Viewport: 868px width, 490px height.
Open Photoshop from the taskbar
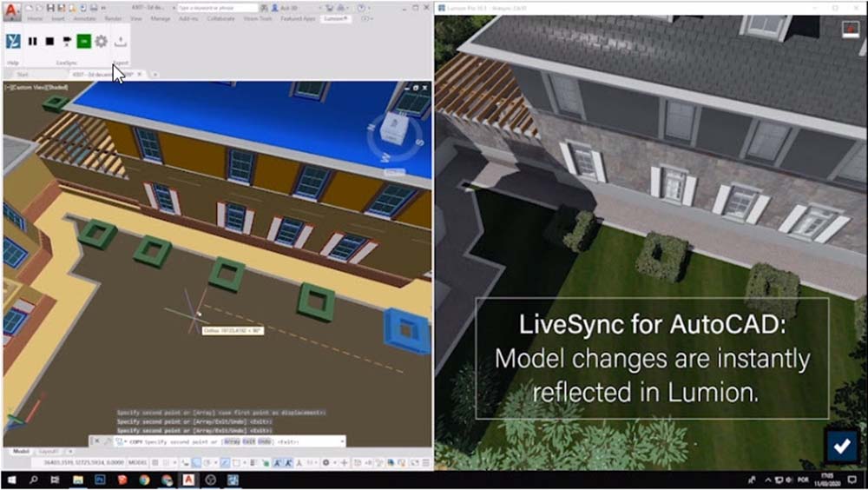coord(101,480)
